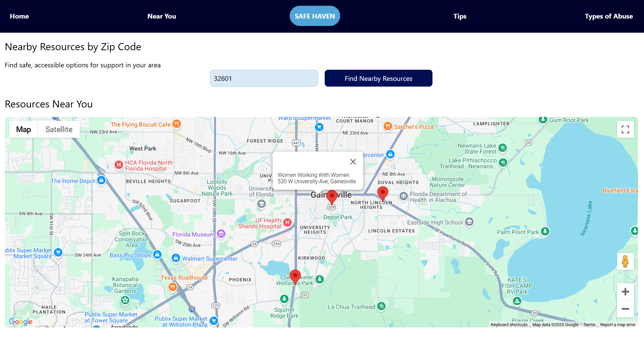This screenshot has height=346, width=644.
Task: Click the Morningside Nature Center label
Action: click(447, 182)
